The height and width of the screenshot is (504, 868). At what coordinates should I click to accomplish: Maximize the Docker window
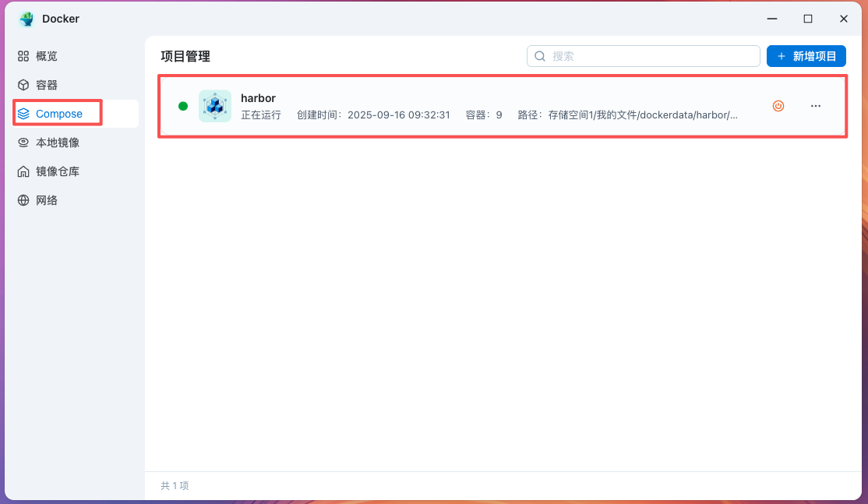pyautogui.click(x=808, y=19)
